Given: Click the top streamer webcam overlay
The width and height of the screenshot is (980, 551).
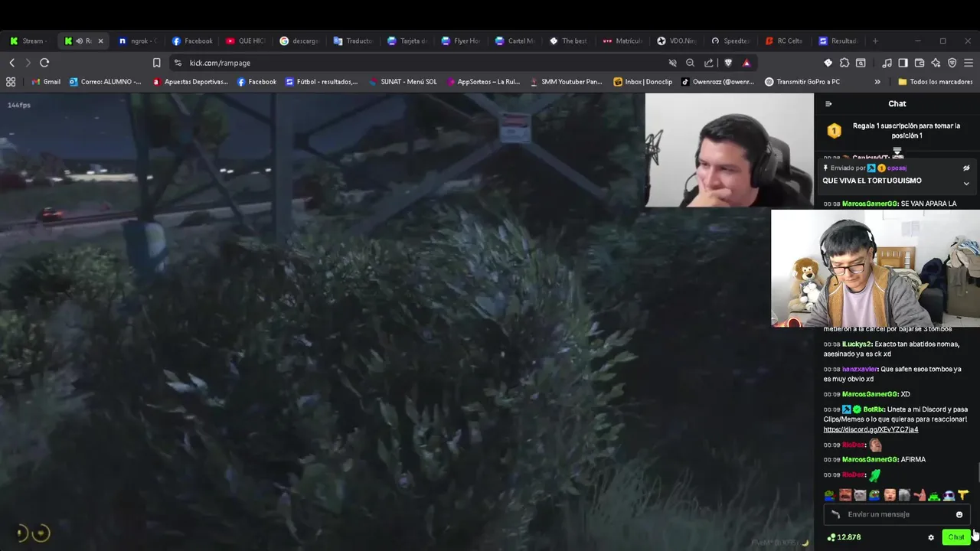Looking at the screenshot, I should [730, 150].
